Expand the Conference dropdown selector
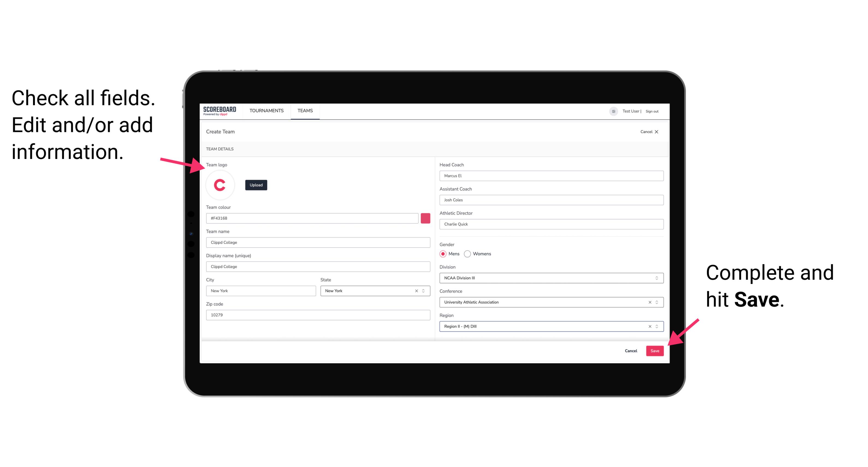Screen dimensions: 868x467 pyautogui.click(x=657, y=302)
